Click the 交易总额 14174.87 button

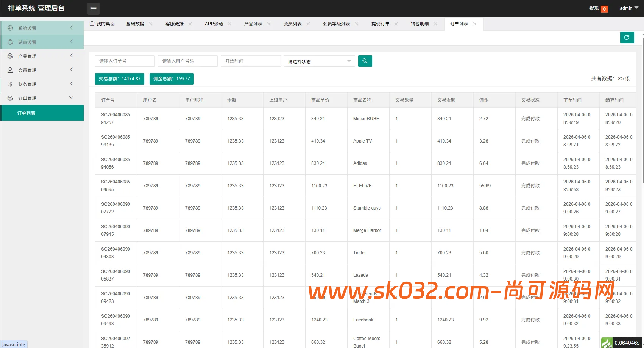coord(120,79)
